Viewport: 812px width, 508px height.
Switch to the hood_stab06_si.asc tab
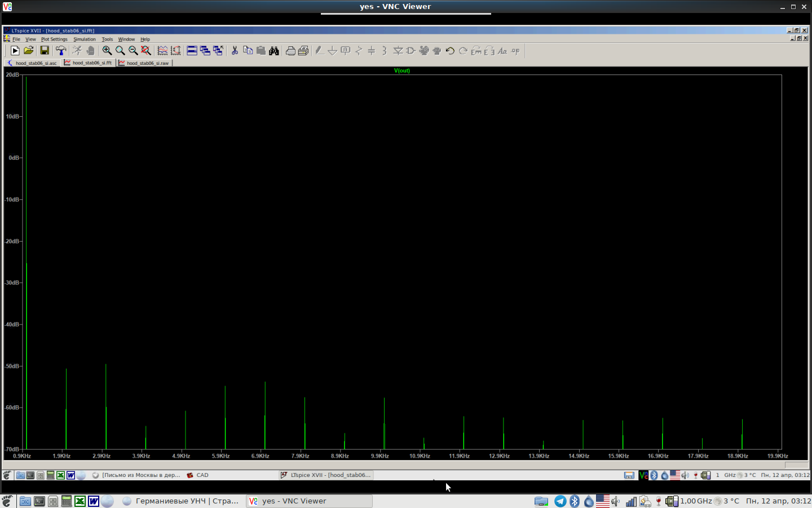32,63
